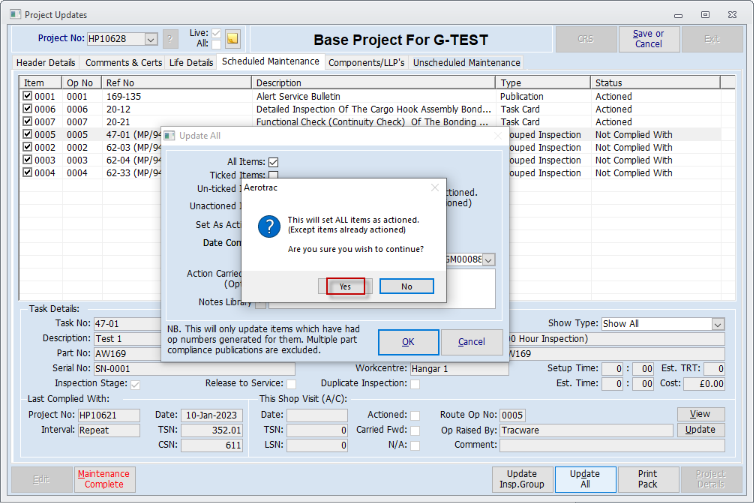Click the Serial No field SN-0001

click(x=194, y=369)
